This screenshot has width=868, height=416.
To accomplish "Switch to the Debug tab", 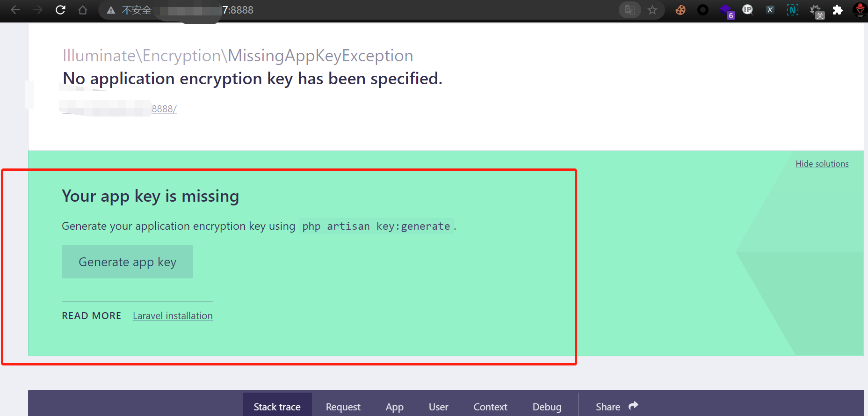I will 547,407.
